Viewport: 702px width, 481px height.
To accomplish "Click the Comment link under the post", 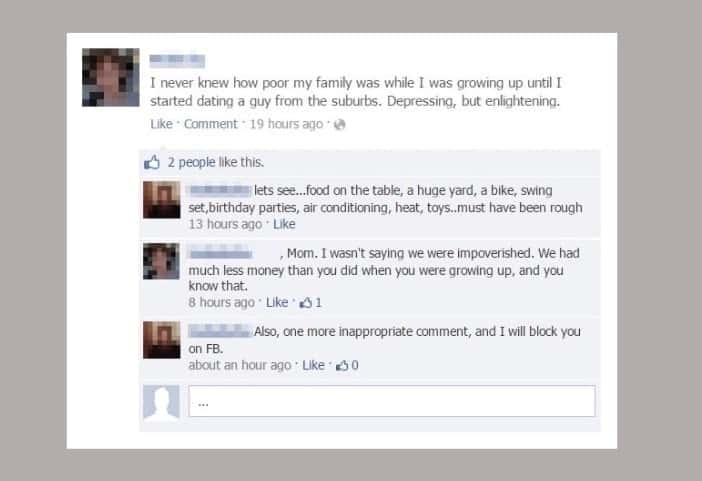I will [210, 124].
